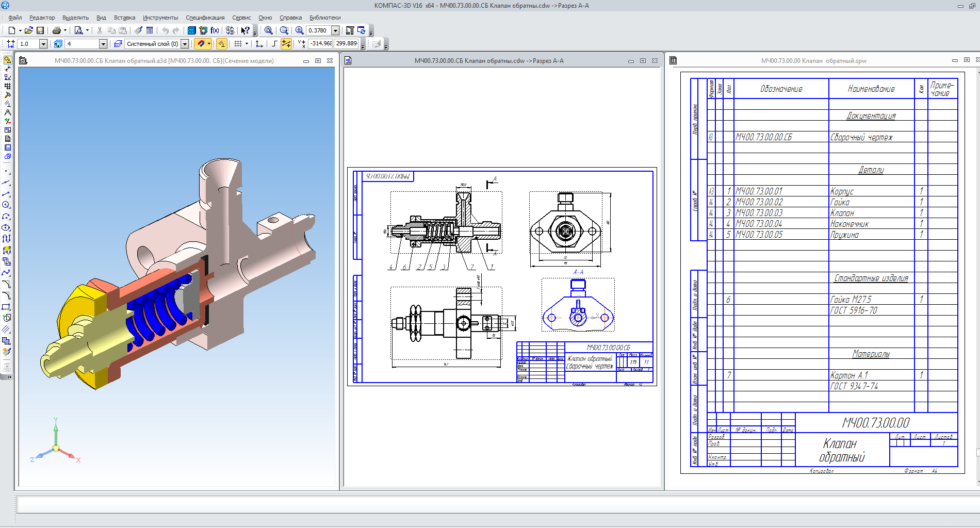
Task: Toggle orthogonal drawing mode
Action: pos(274,44)
